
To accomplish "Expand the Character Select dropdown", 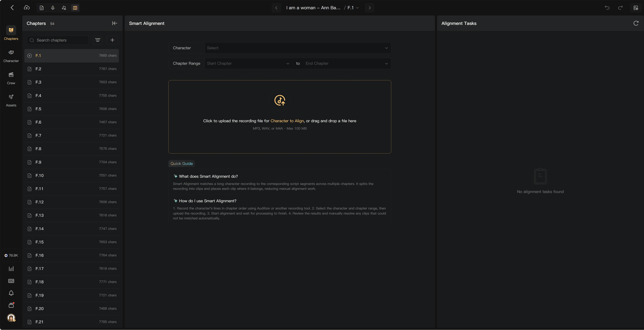I will (x=297, y=48).
